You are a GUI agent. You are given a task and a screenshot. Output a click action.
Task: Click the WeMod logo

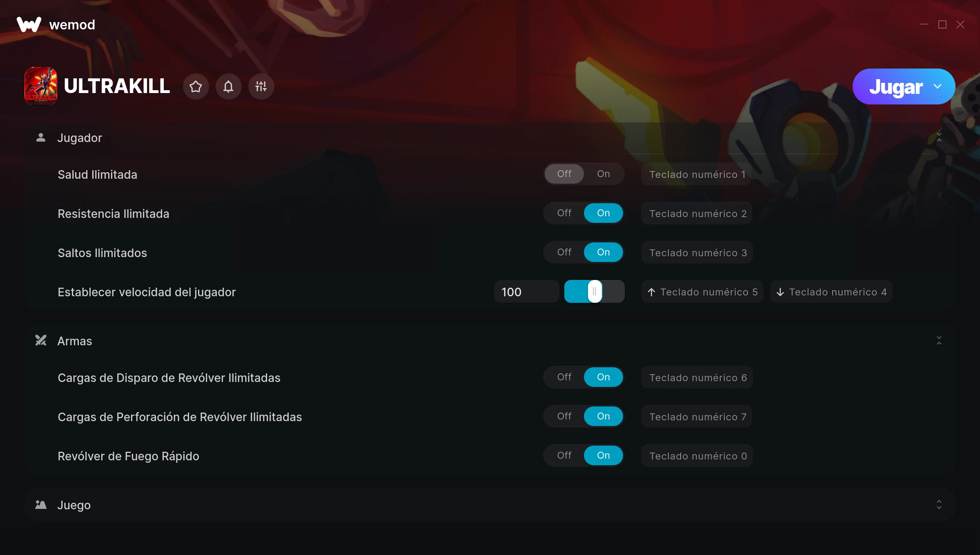[29, 24]
